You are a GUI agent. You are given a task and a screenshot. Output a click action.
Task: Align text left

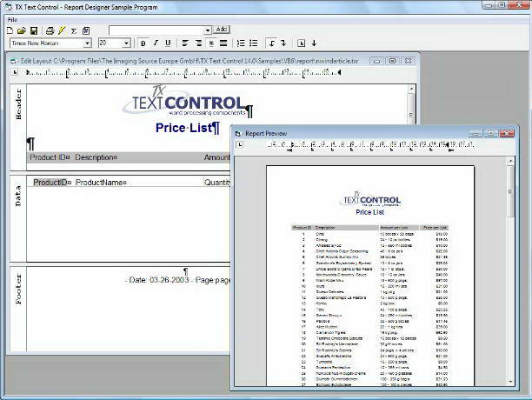(185, 43)
